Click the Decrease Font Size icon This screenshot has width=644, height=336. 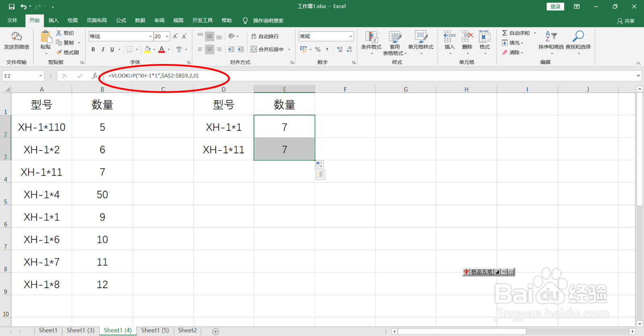pyautogui.click(x=184, y=36)
